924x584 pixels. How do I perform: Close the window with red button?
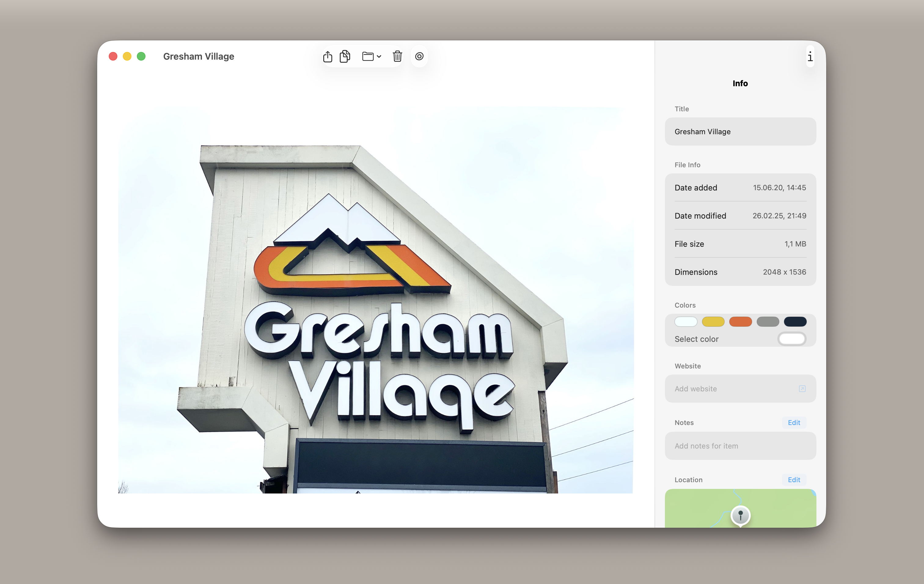coord(113,57)
